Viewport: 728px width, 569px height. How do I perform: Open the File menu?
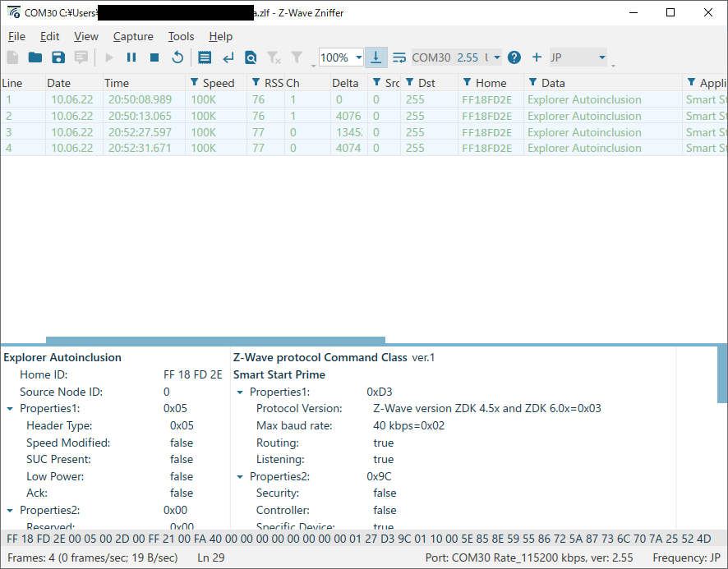[x=16, y=36]
